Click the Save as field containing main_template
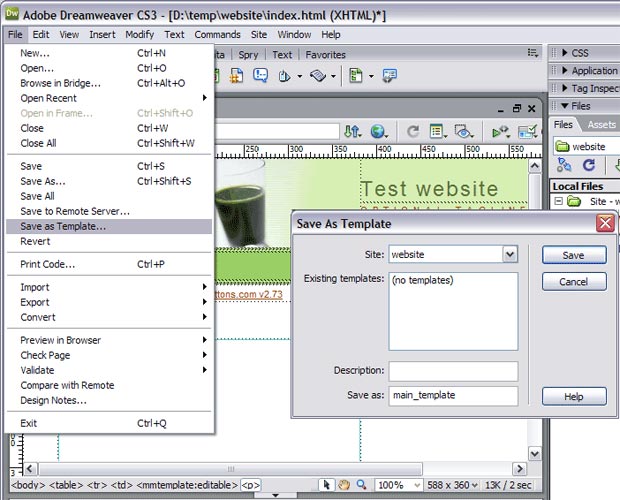This screenshot has height=500, width=620. pos(454,396)
